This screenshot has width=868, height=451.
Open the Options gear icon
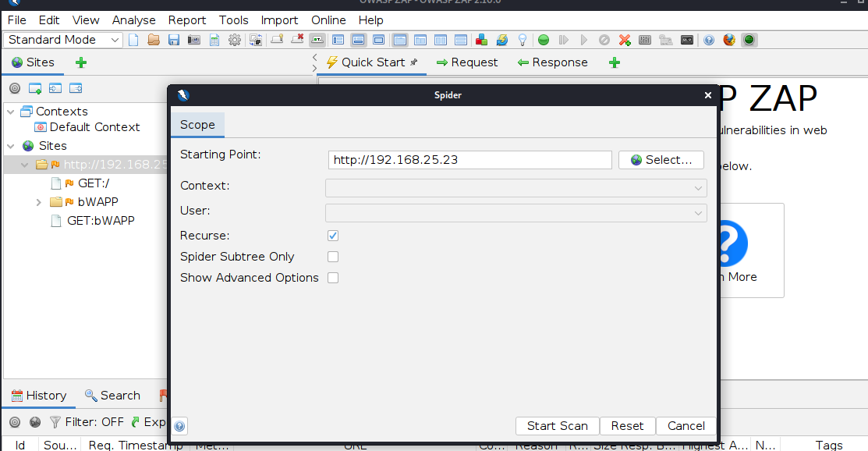[x=235, y=40]
